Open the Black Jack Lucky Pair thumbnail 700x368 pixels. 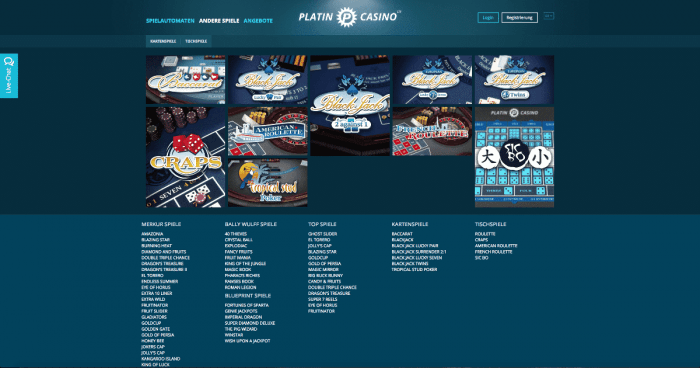coord(268,79)
